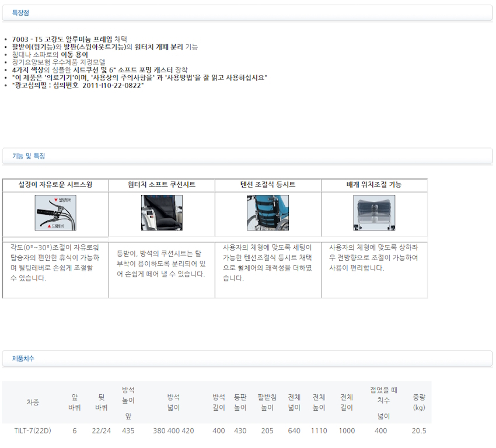This screenshot has height=448, width=496.
Task: Select the 380 400 420 seat width value
Action: (x=173, y=431)
